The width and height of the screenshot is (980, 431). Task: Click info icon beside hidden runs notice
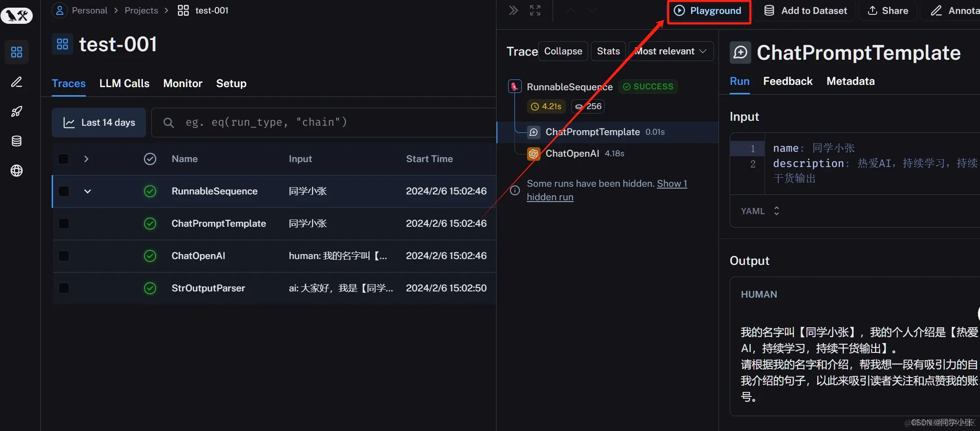point(515,190)
